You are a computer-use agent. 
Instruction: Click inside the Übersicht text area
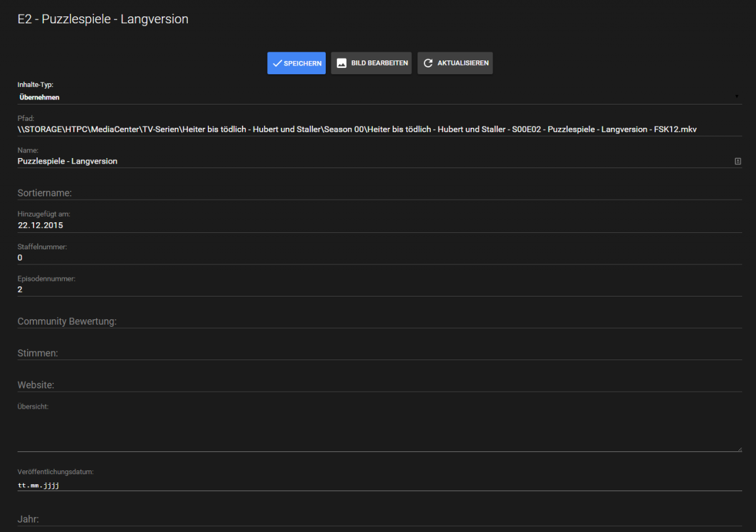(x=379, y=431)
